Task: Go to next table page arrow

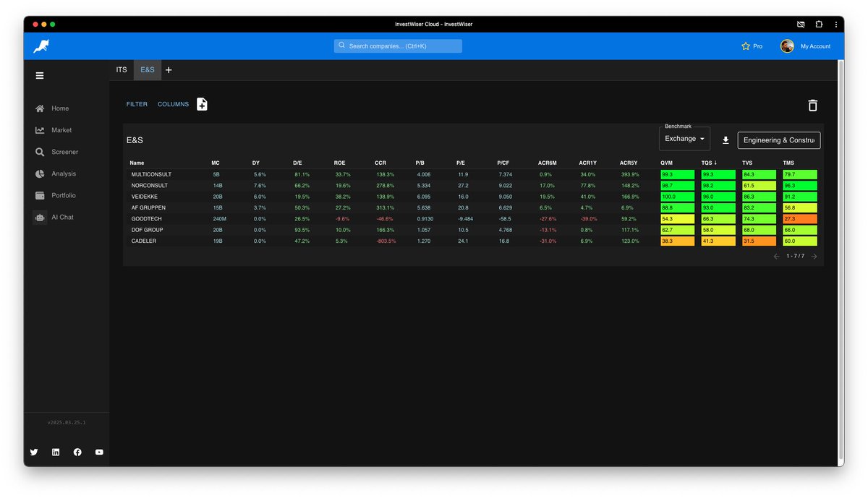Action: tap(814, 256)
